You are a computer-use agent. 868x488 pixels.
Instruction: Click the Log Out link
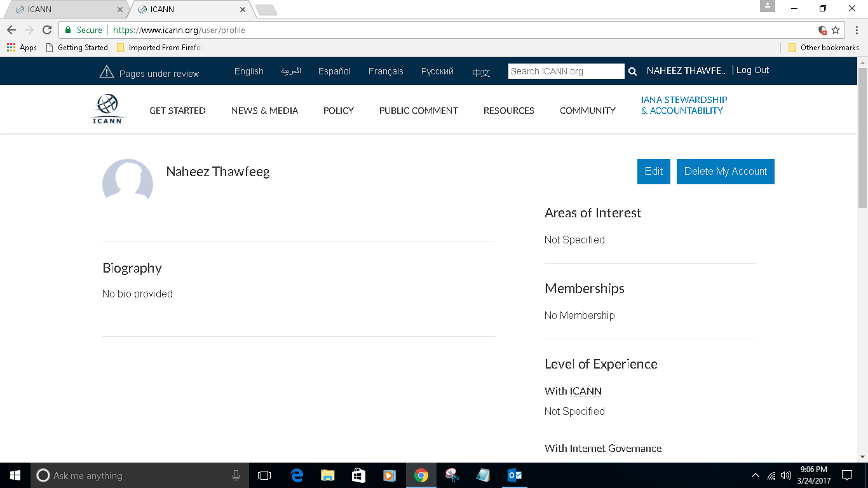(x=752, y=70)
